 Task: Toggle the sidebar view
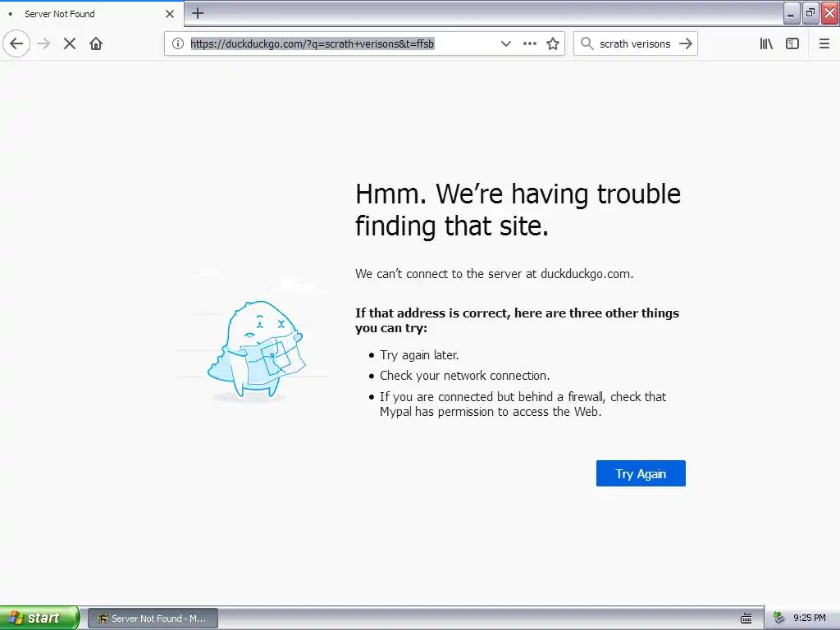(x=792, y=43)
